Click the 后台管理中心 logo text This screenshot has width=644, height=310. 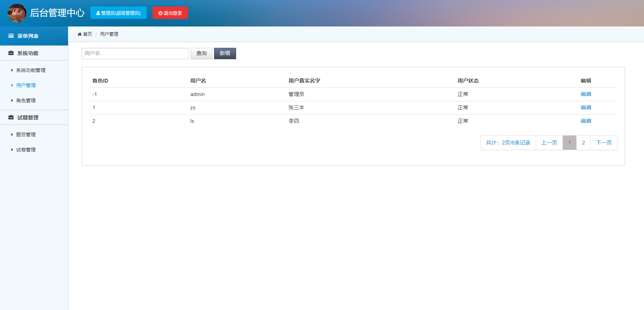[x=57, y=13]
